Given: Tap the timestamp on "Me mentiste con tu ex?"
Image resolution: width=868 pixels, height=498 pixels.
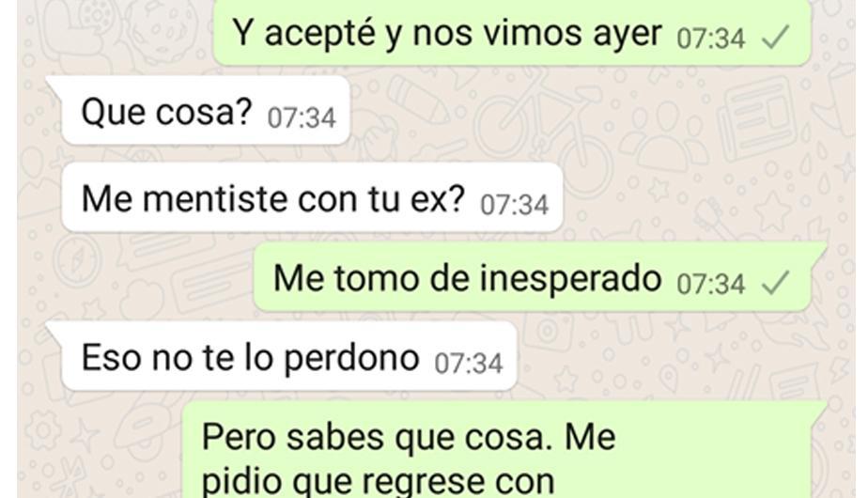Looking at the screenshot, I should coord(514,205).
